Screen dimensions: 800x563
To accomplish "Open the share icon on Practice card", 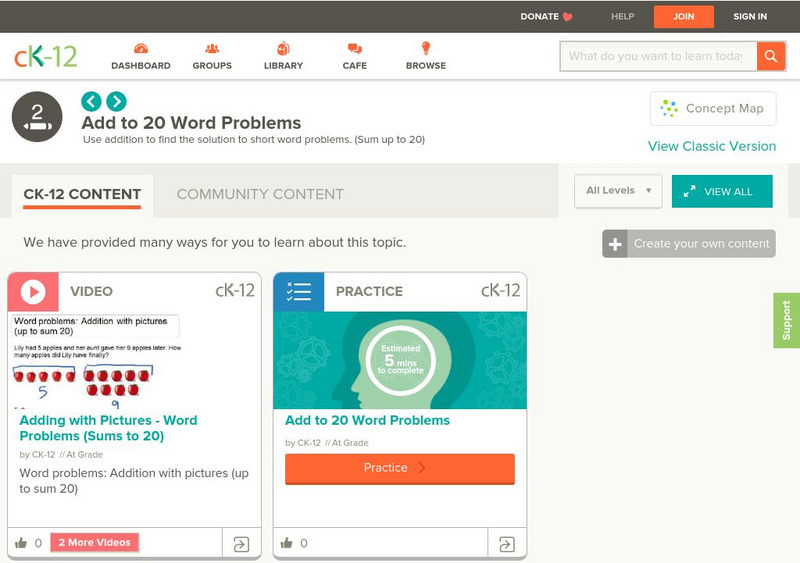I will (506, 544).
